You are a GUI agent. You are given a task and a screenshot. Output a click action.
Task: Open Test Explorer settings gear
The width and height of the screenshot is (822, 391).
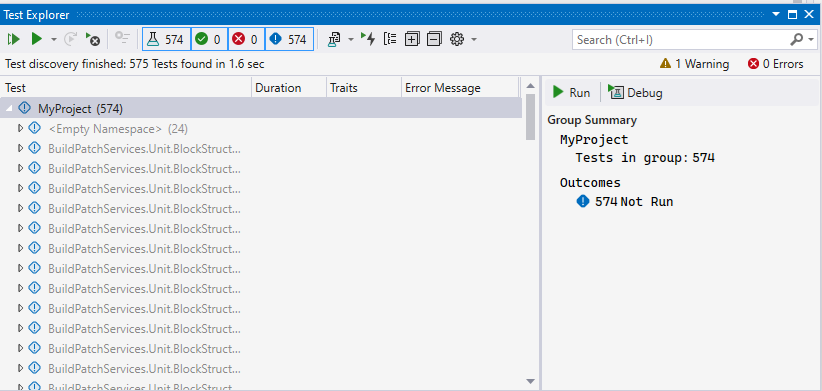tap(457, 39)
